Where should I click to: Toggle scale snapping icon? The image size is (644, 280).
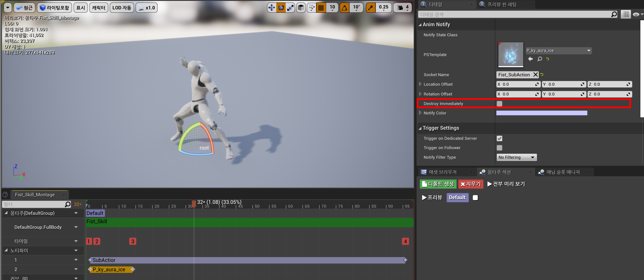point(371,8)
